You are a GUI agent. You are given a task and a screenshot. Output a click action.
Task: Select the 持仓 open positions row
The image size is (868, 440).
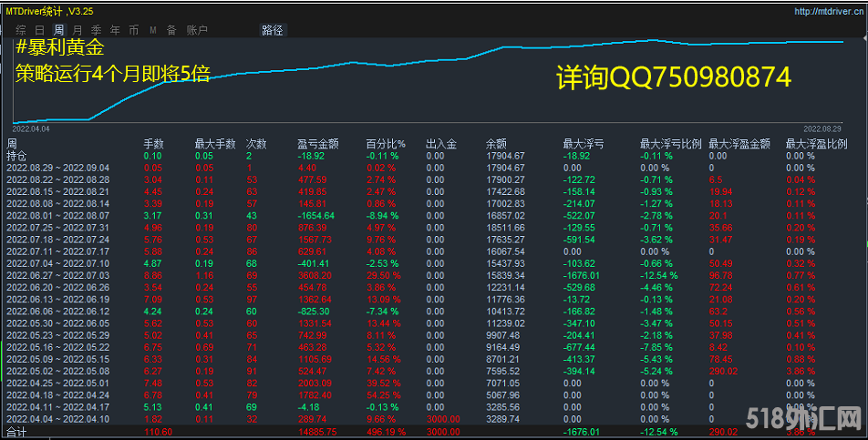17,156
